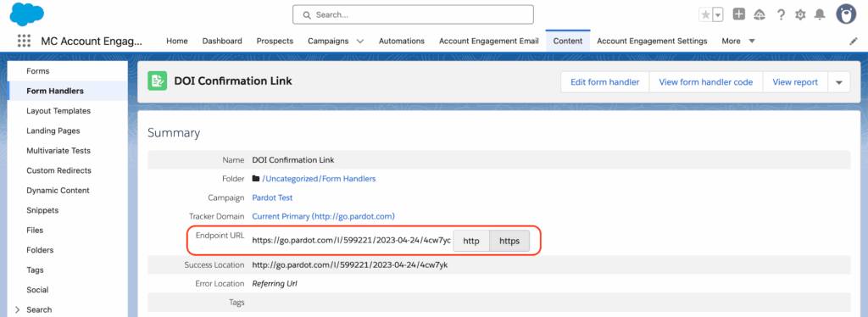The height and width of the screenshot is (317, 868).
Task: Focus the global Search field
Action: [x=413, y=15]
